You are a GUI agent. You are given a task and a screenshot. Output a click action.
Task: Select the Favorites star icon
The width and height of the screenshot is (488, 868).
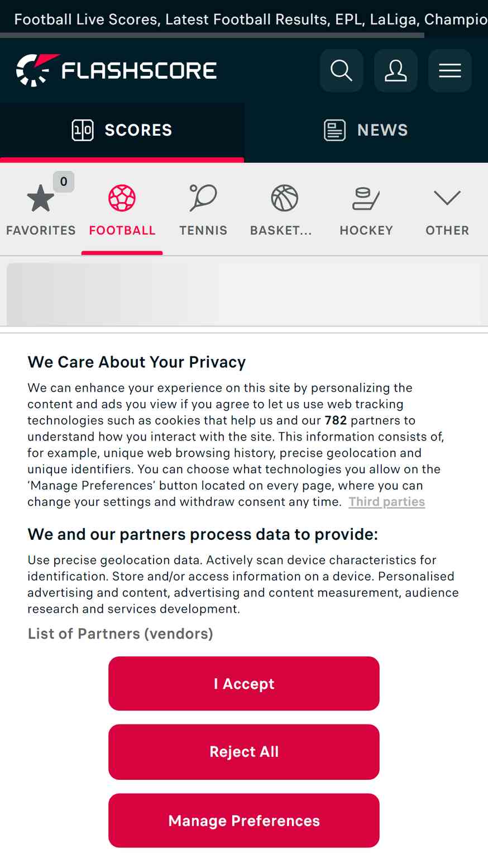point(41,199)
